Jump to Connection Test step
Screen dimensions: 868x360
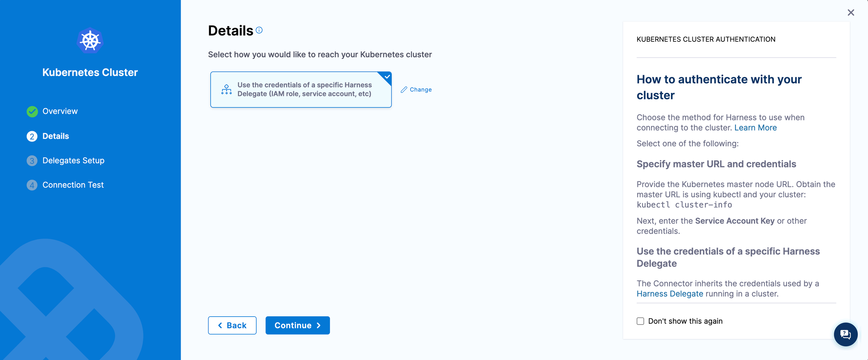coord(73,185)
